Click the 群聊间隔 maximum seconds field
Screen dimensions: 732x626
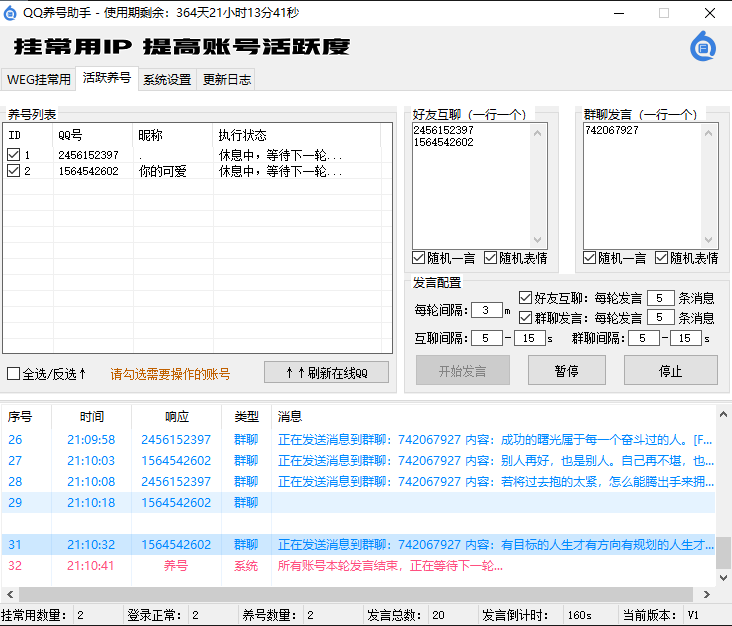pos(685,338)
